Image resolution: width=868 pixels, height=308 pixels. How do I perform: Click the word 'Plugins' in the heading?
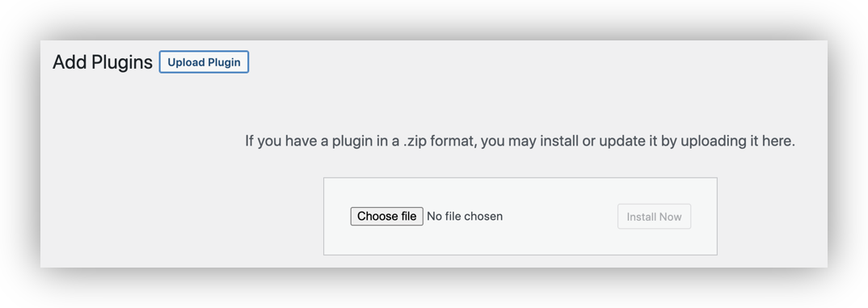coord(122,62)
